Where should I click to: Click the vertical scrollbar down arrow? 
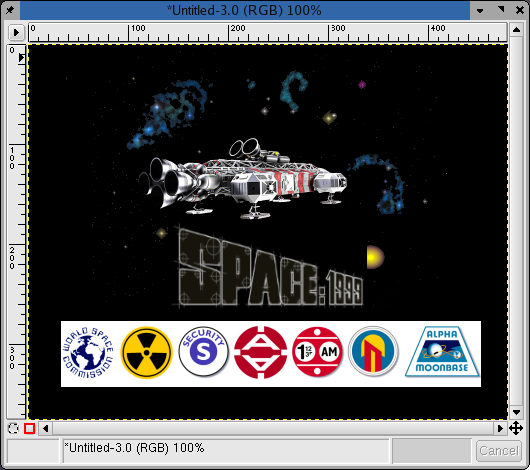tap(516, 412)
